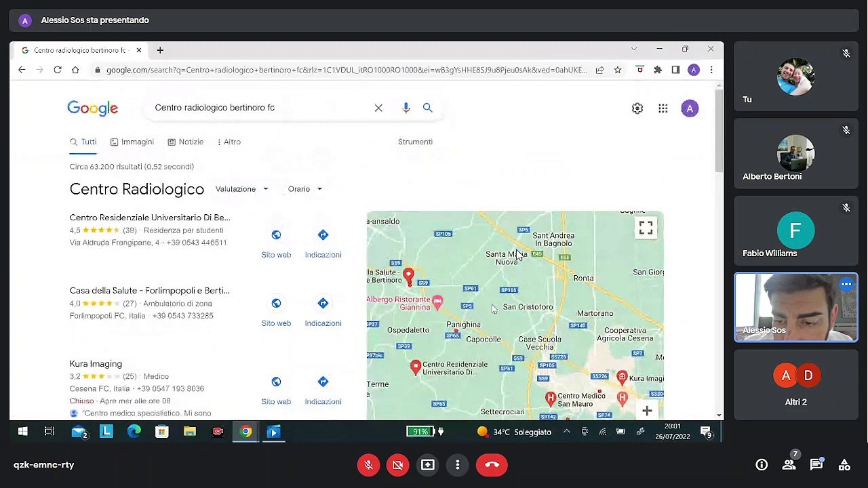The width and height of the screenshot is (868, 488).
Task: Leave the Meet call
Action: pyautogui.click(x=492, y=465)
